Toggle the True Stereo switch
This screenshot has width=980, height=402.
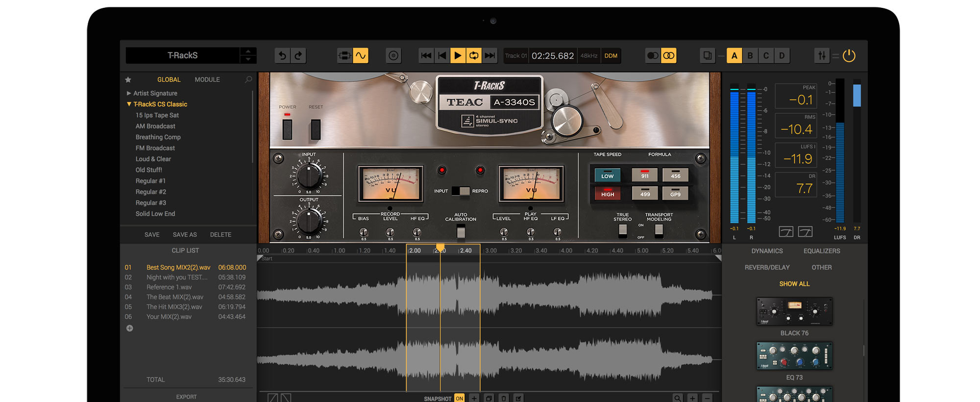point(622,230)
